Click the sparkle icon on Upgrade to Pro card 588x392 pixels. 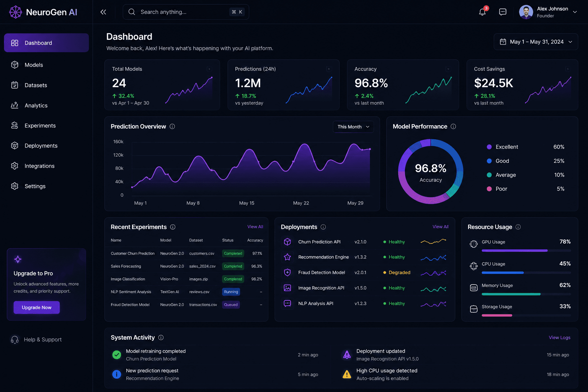(18, 259)
